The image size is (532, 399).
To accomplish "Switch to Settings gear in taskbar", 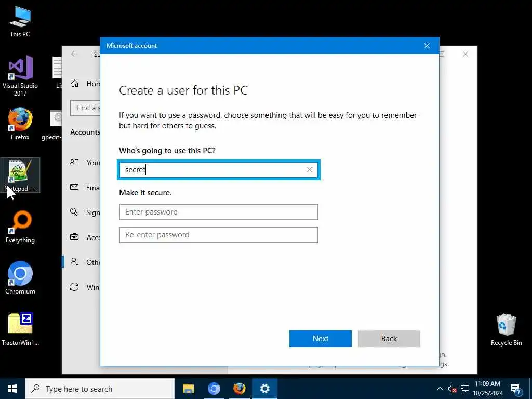I will pyautogui.click(x=264, y=389).
